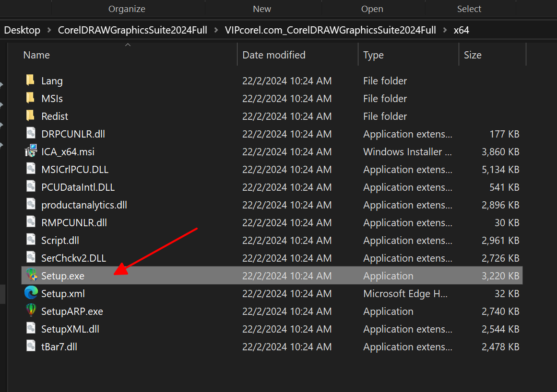Click the x64 breadcrumb segment
557x392 pixels.
coord(461,30)
